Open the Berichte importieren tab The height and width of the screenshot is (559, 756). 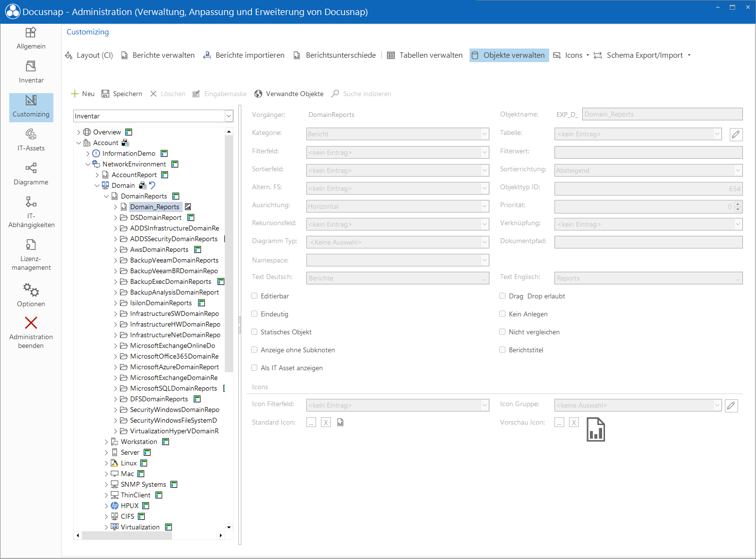(244, 55)
